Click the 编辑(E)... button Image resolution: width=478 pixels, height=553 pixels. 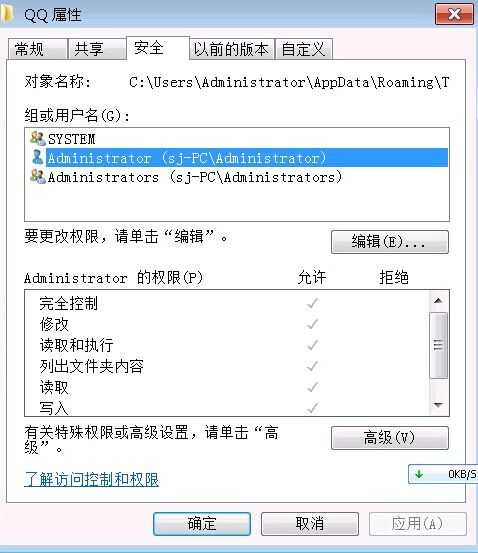coord(390,242)
